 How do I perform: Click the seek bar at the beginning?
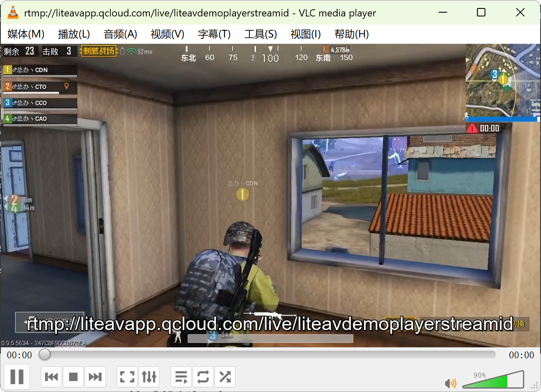pyautogui.click(x=45, y=355)
